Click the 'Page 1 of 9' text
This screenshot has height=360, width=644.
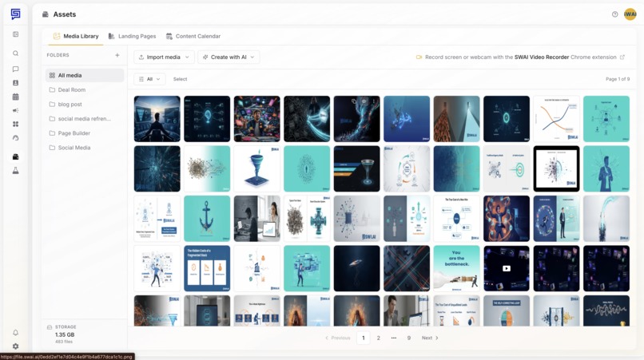click(618, 79)
